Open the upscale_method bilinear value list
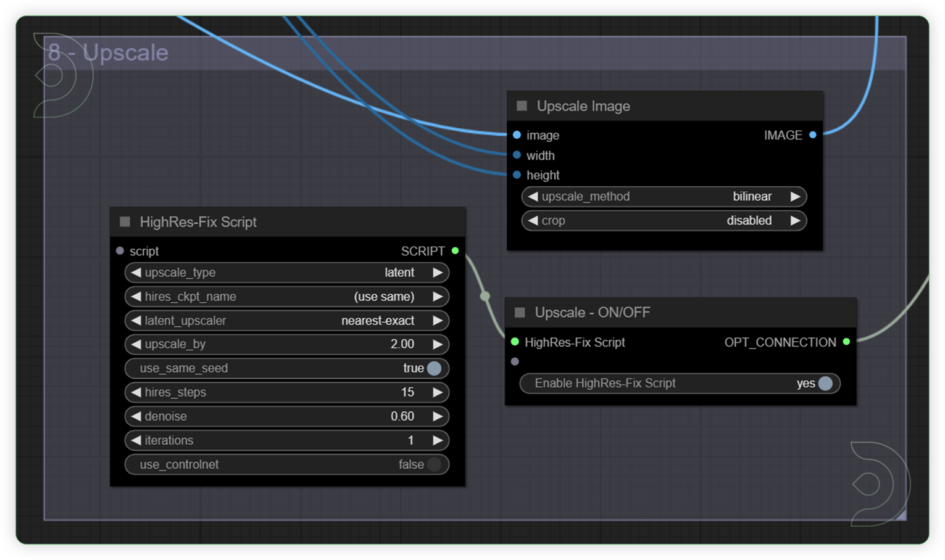 coord(752,196)
